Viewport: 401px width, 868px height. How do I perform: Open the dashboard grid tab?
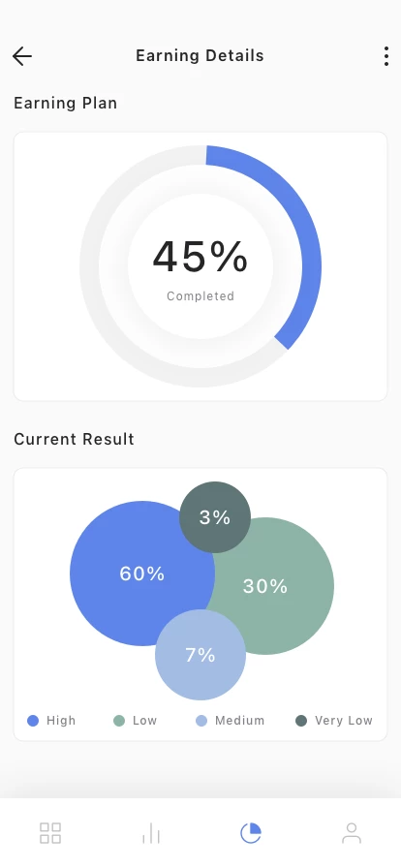pos(50,833)
